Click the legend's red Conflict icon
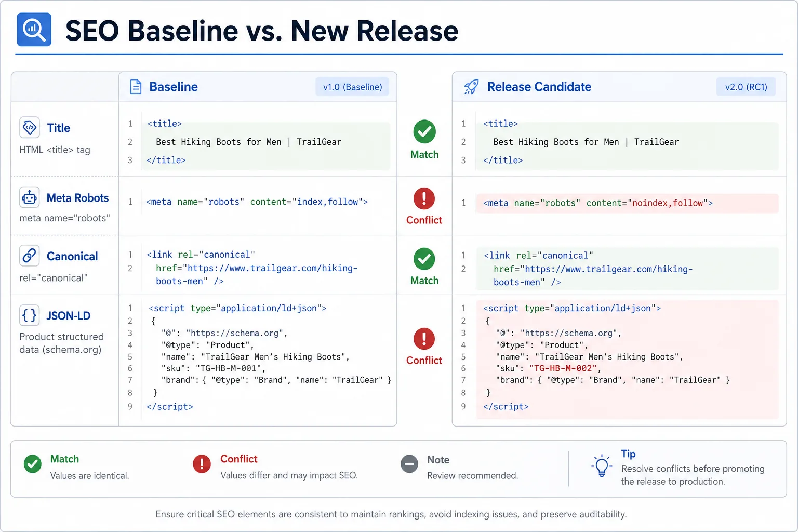798x532 pixels. pos(202,464)
